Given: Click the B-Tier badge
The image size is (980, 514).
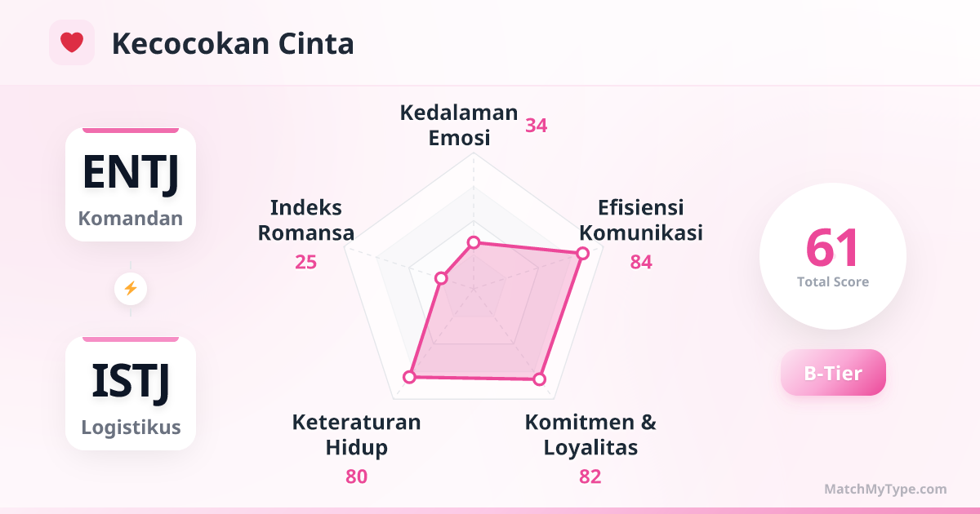Looking at the screenshot, I should click(833, 373).
